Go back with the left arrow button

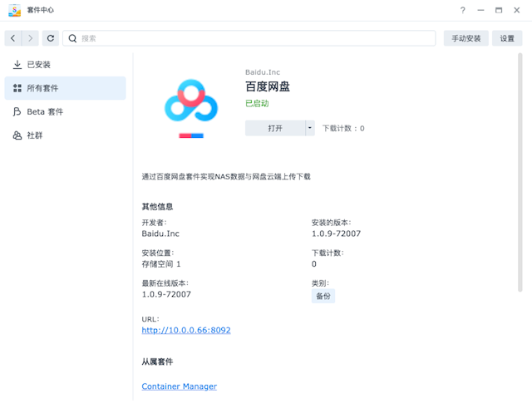pos(13,38)
